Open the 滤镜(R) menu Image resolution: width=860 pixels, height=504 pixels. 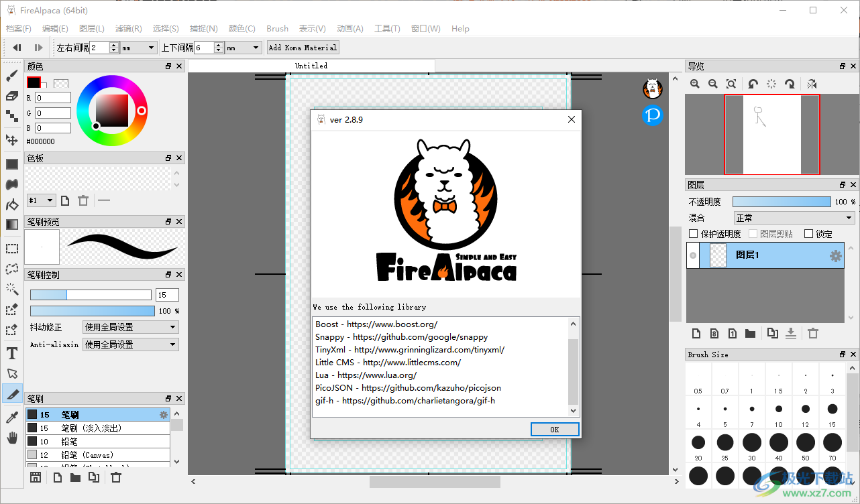[x=128, y=29]
